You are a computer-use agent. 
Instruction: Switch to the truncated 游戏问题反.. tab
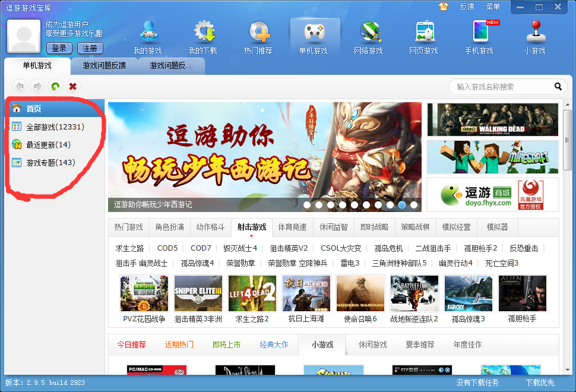(x=171, y=66)
